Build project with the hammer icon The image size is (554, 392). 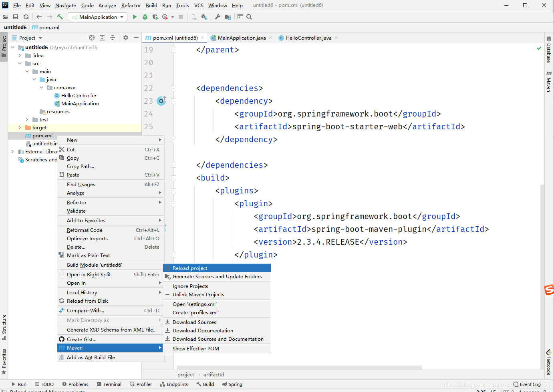(60, 17)
